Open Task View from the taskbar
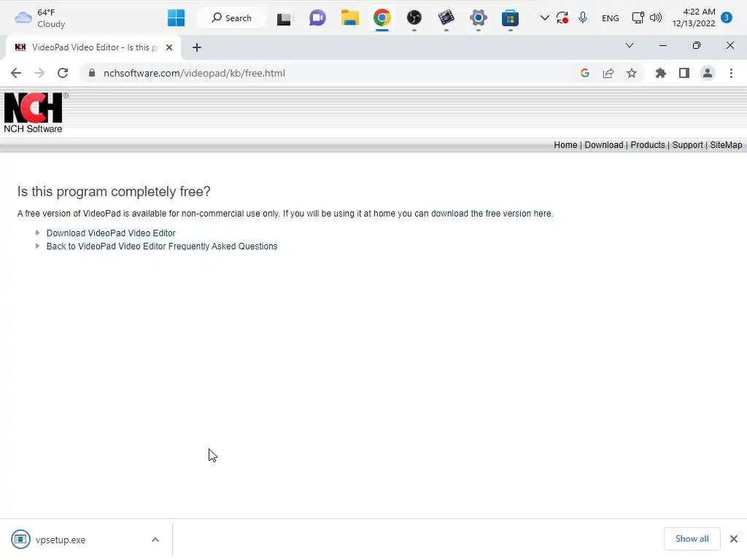Screen dimensions: 747x560 pos(285,18)
